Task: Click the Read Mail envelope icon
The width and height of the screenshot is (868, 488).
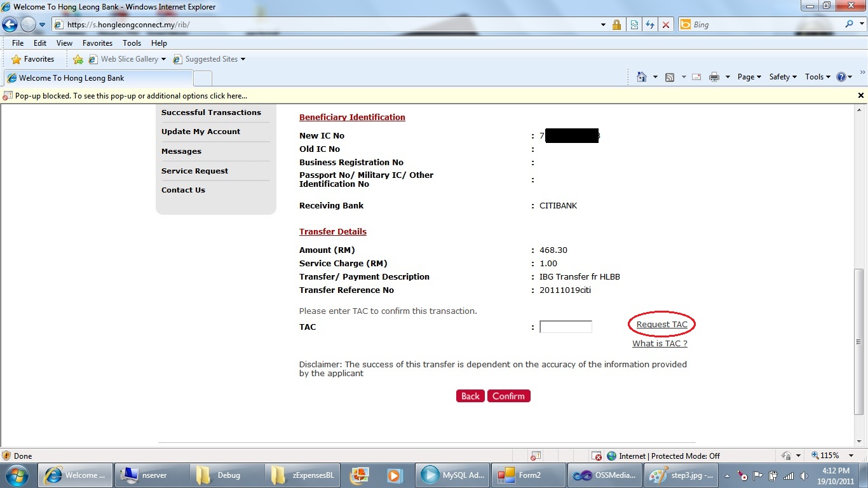Action: 696,77
